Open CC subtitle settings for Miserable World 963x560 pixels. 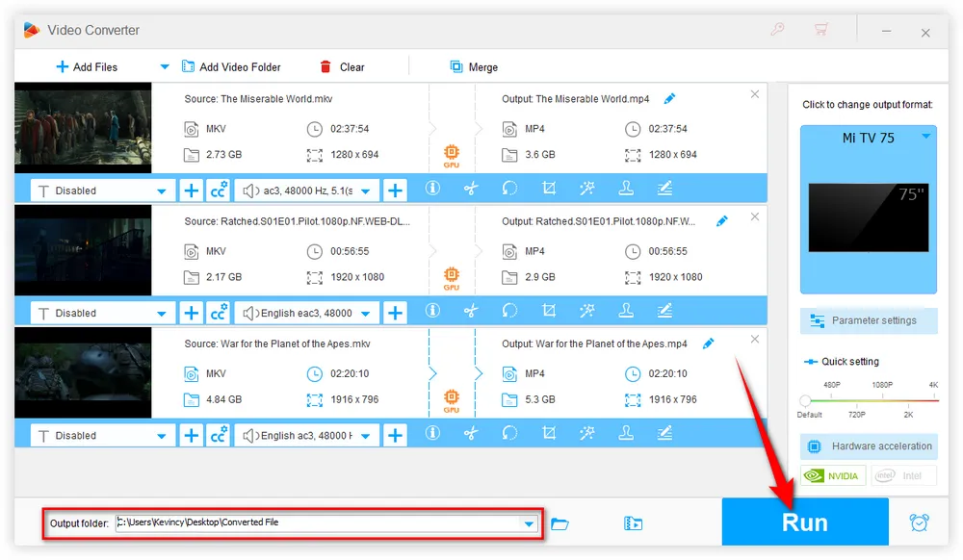point(219,191)
